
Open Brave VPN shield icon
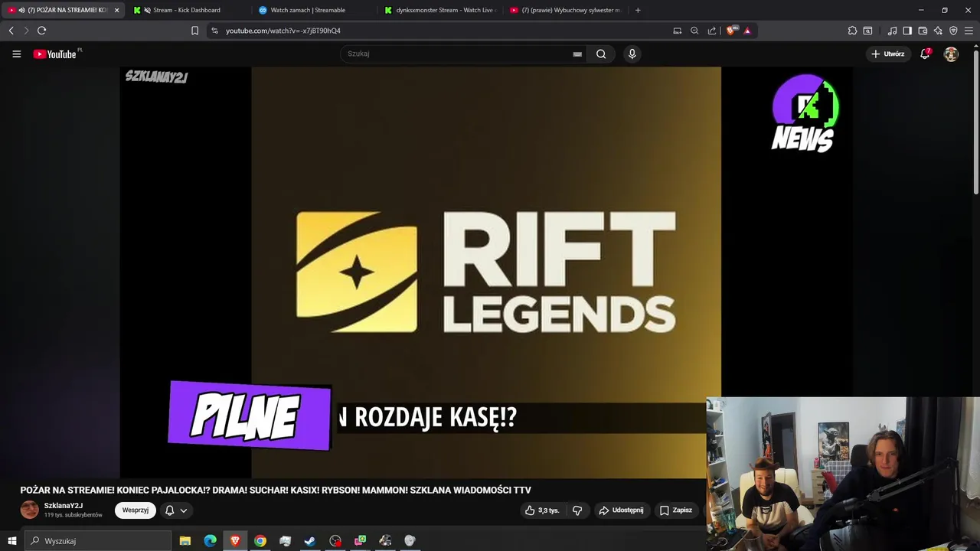click(953, 31)
